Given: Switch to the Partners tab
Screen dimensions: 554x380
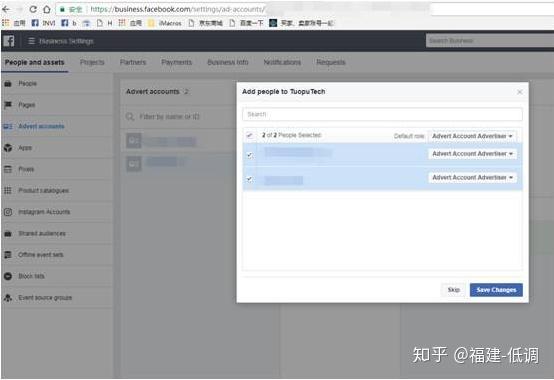Looking at the screenshot, I should pyautogui.click(x=133, y=62).
